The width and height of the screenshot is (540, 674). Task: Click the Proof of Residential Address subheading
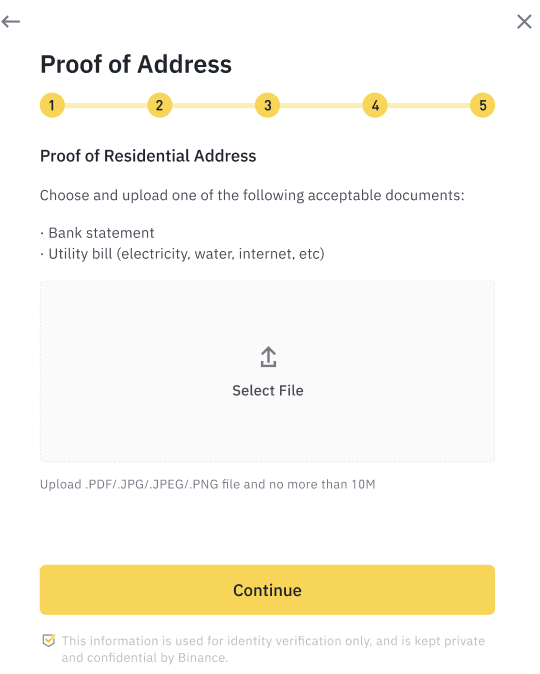point(148,156)
